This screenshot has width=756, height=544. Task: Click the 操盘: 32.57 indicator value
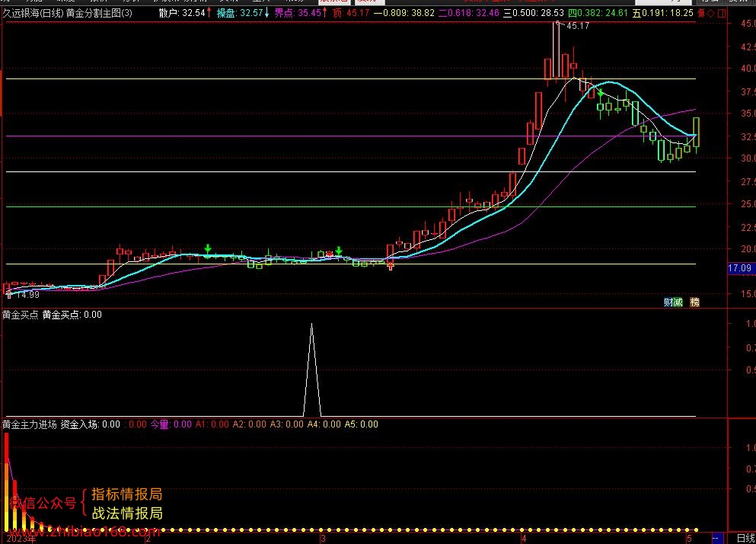coord(243,13)
